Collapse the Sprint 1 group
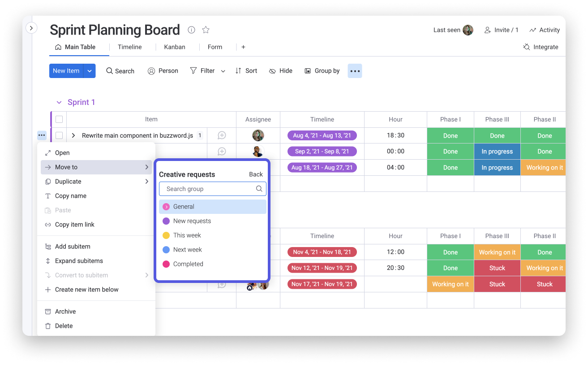 [58, 102]
